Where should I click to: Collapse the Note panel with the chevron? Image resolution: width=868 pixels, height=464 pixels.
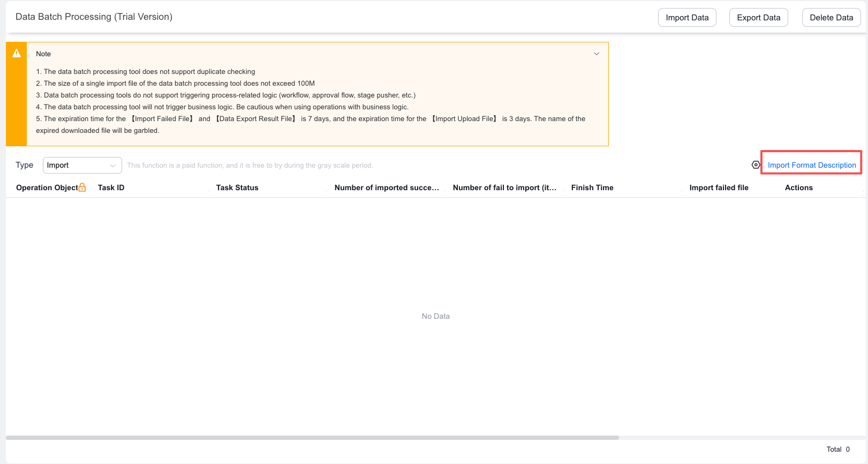pyautogui.click(x=597, y=54)
